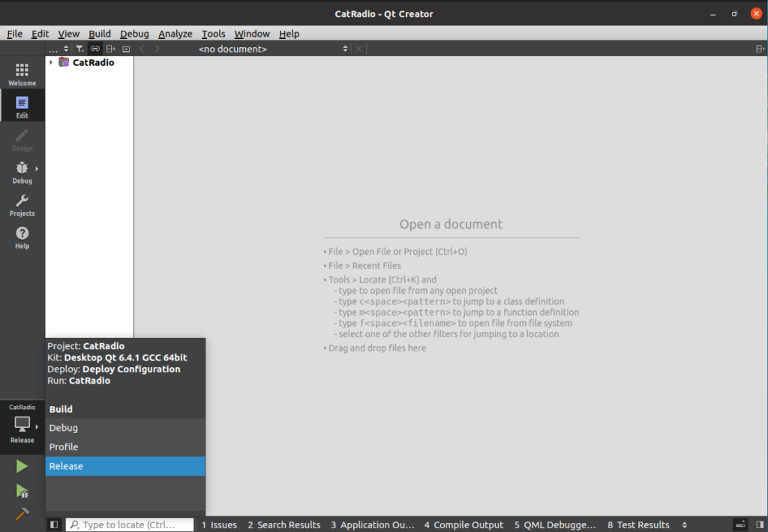Expand Debug mode submenu arrow
The image size is (768, 532).
click(37, 169)
